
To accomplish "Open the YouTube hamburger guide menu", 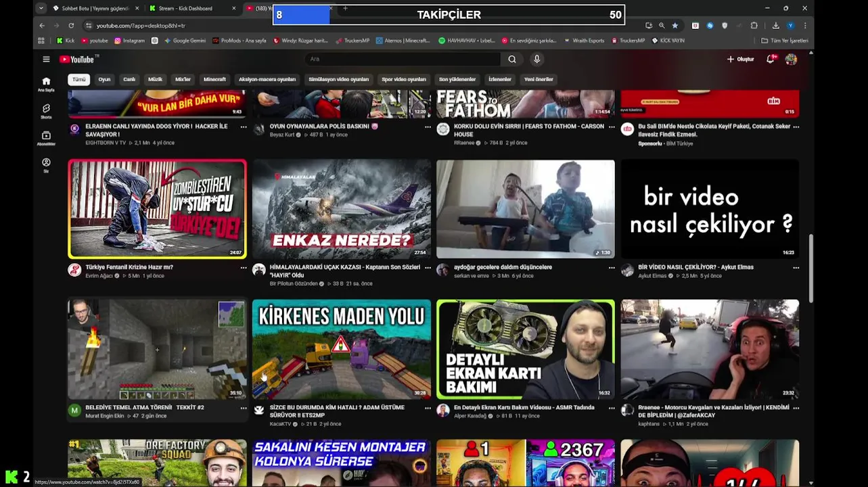I will [x=46, y=60].
